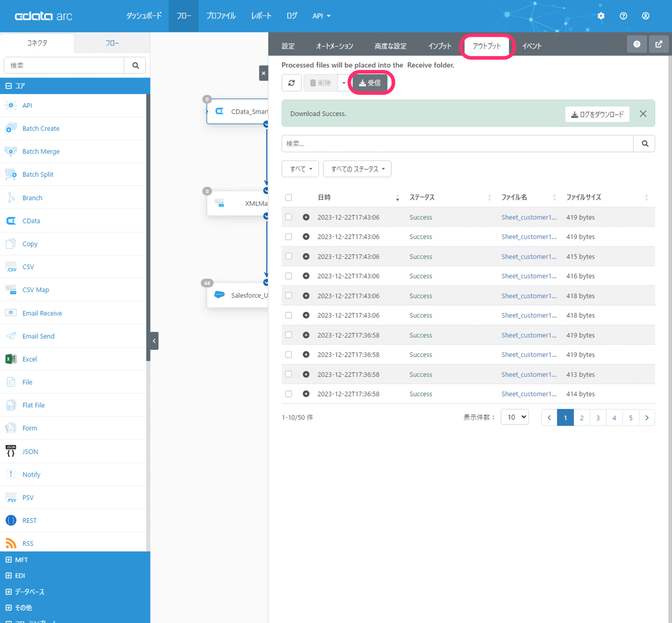Switch to the 設定 tab
This screenshot has height=623, width=672.
pyautogui.click(x=288, y=46)
